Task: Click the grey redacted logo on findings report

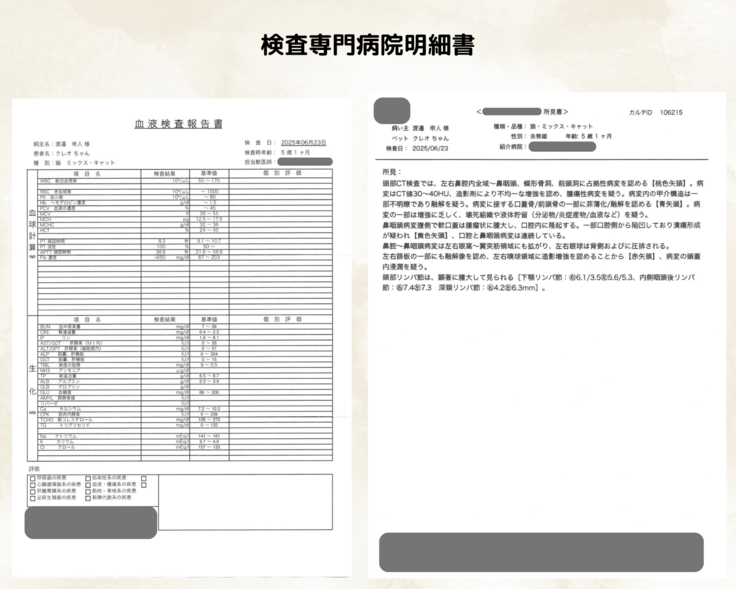Action: pyautogui.click(x=391, y=109)
